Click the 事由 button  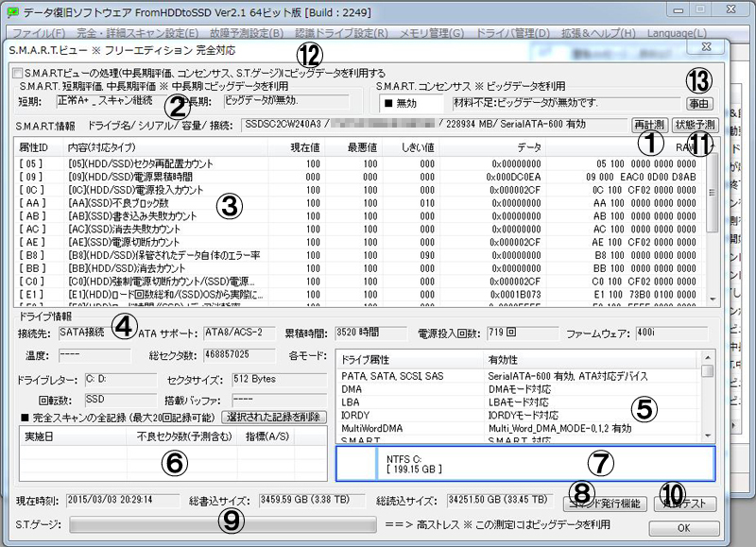click(x=698, y=104)
